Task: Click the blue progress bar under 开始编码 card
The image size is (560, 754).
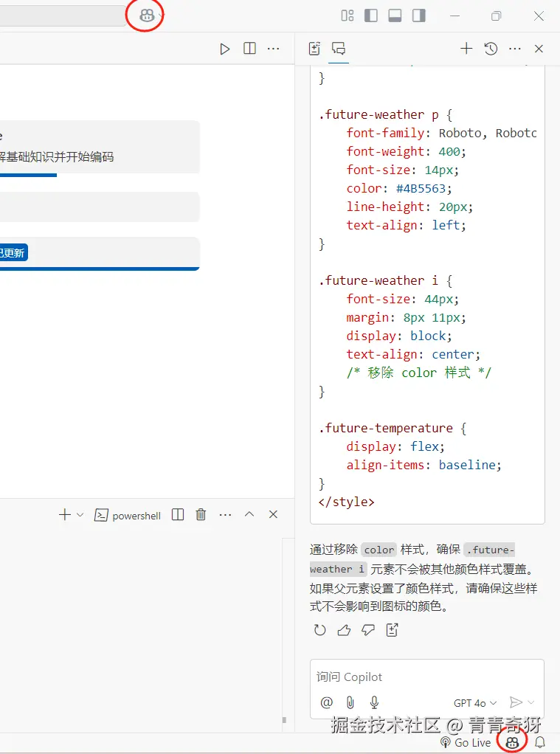Action: click(x=28, y=175)
